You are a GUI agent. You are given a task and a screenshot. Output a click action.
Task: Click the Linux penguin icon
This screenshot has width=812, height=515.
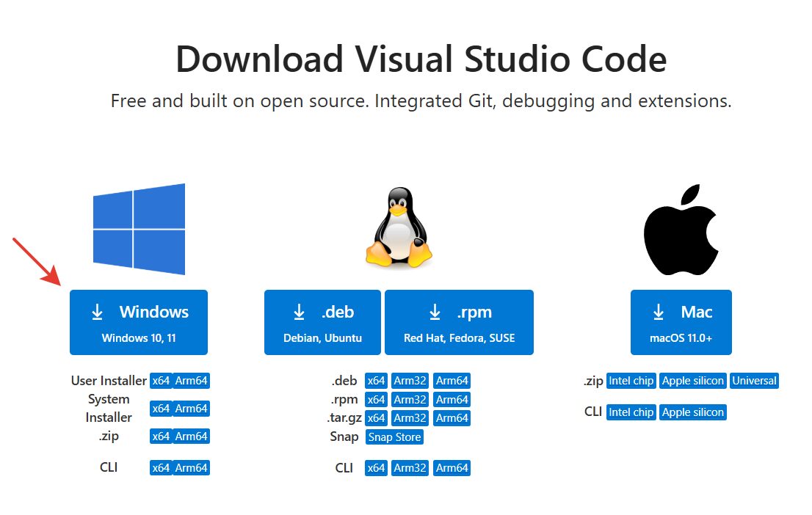tap(399, 227)
